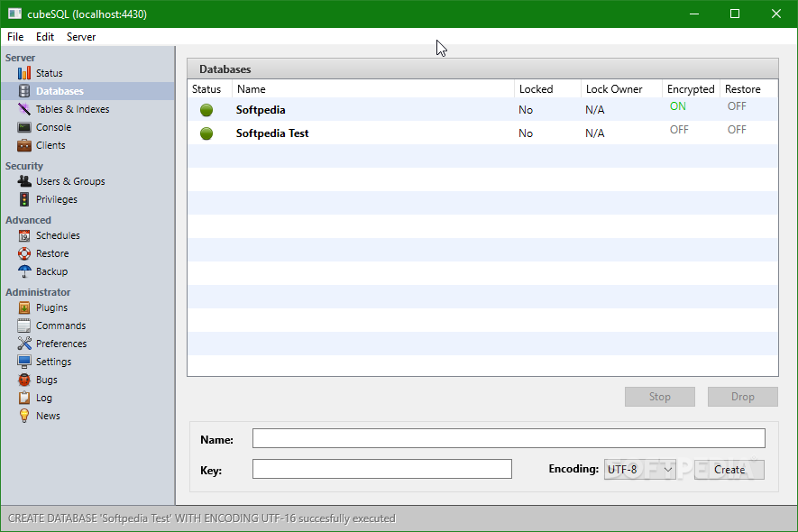Open Users & Groups label
This screenshot has height=532, width=798.
click(x=70, y=181)
